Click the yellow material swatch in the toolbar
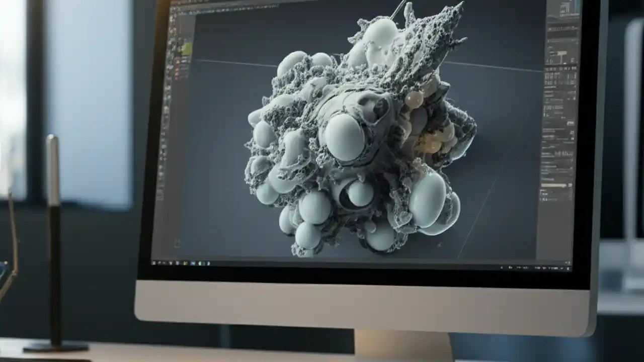 point(187,48)
